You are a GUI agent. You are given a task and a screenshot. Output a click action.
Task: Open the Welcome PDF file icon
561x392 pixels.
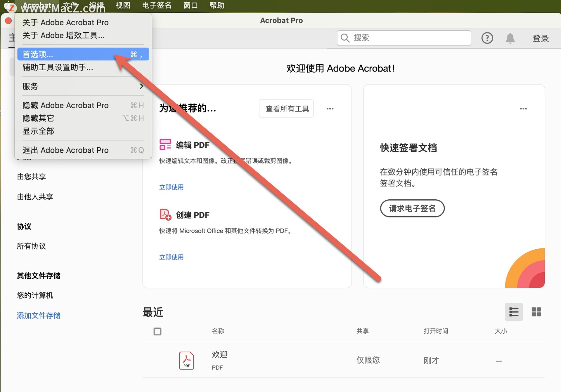(x=186, y=360)
